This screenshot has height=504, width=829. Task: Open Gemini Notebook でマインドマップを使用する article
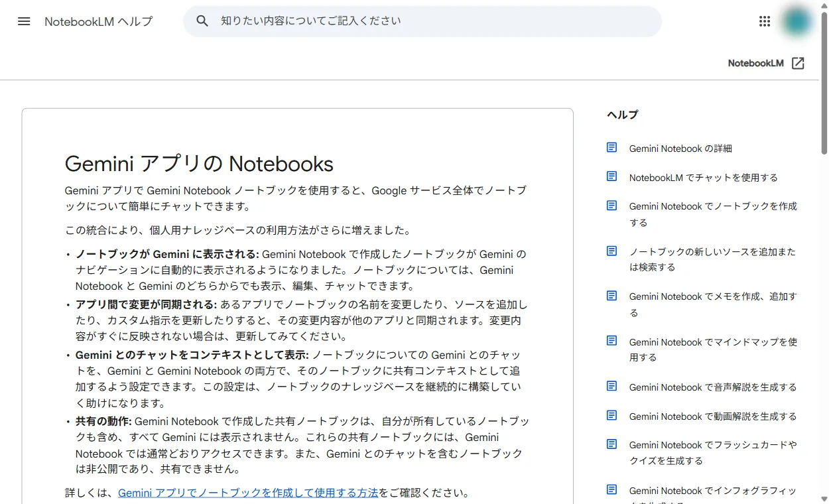click(x=713, y=349)
